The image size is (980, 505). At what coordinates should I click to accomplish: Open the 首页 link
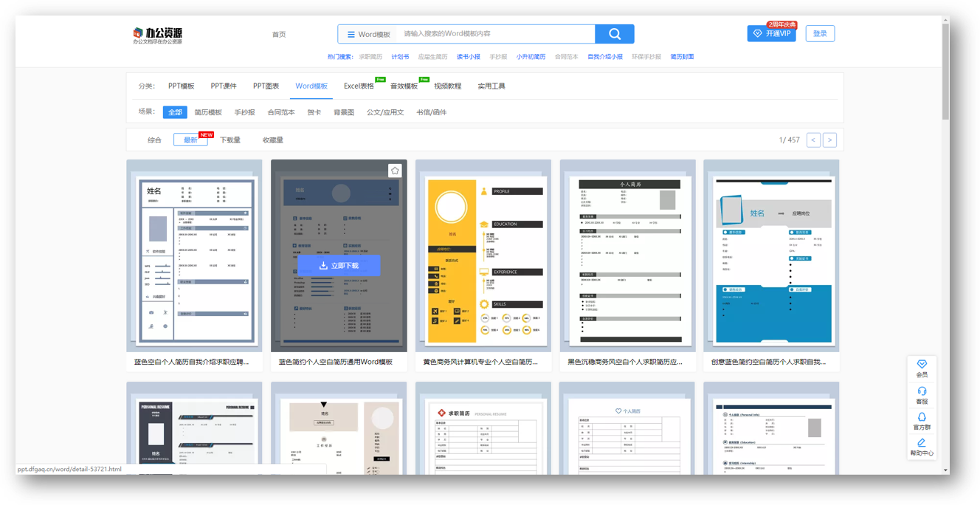[279, 35]
